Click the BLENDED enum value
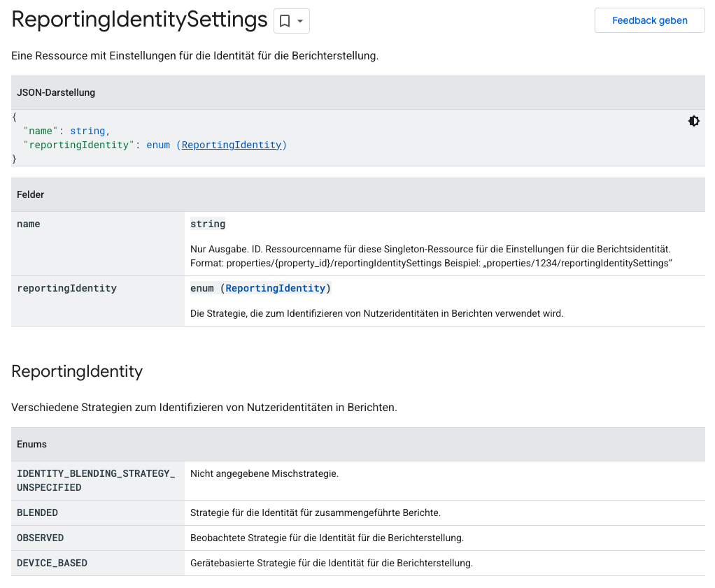Screen dimensions: 715x588 pyautogui.click(x=37, y=512)
